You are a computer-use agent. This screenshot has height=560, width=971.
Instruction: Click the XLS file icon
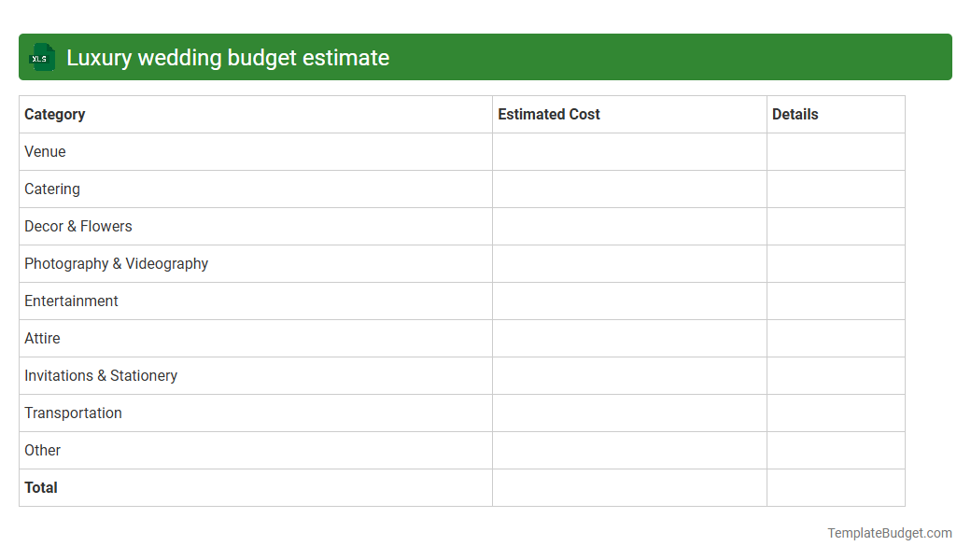pos(41,57)
